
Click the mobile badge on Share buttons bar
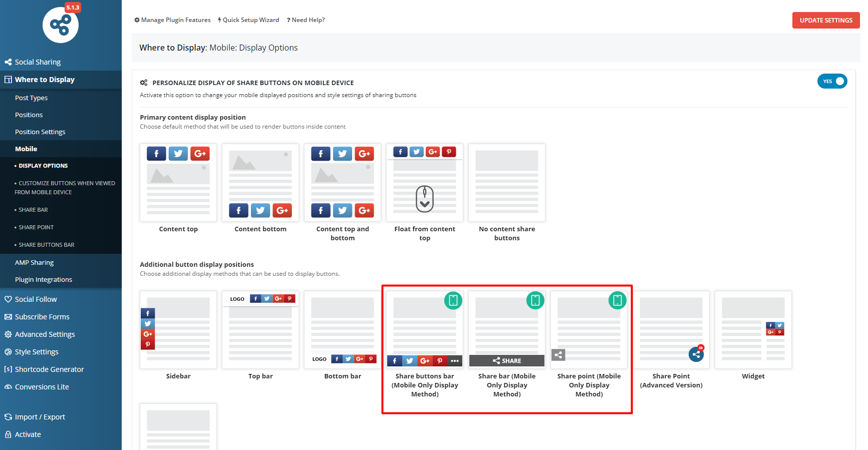453,300
